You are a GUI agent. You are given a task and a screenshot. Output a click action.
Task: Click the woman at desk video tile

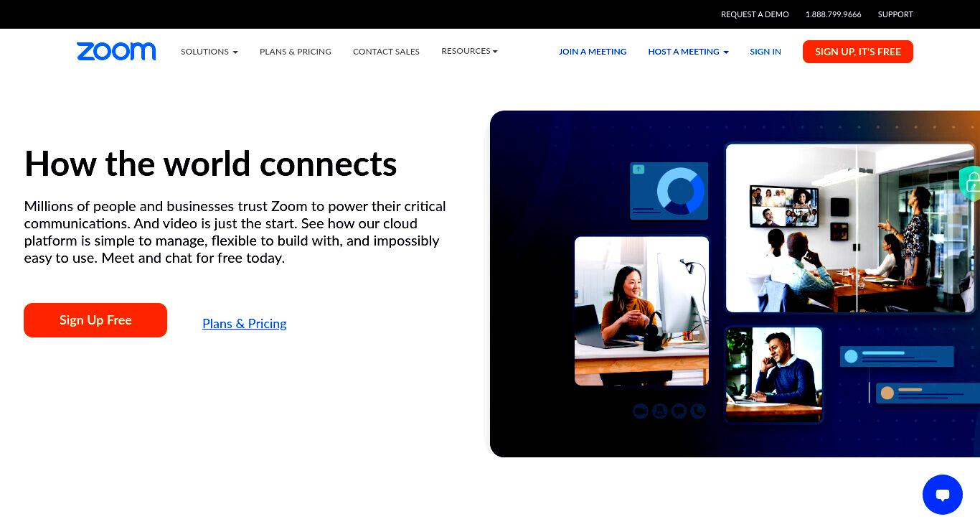641,311
